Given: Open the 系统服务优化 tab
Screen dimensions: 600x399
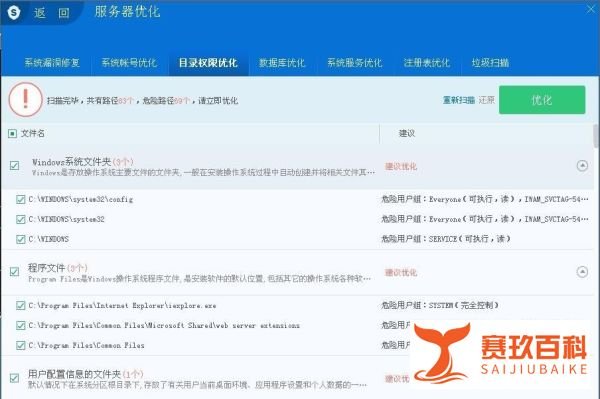Looking at the screenshot, I should [355, 63].
